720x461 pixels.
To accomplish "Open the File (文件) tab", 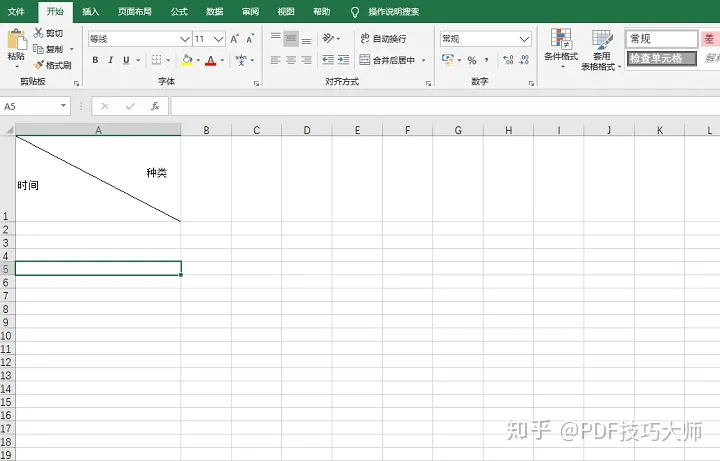I will (x=16, y=11).
